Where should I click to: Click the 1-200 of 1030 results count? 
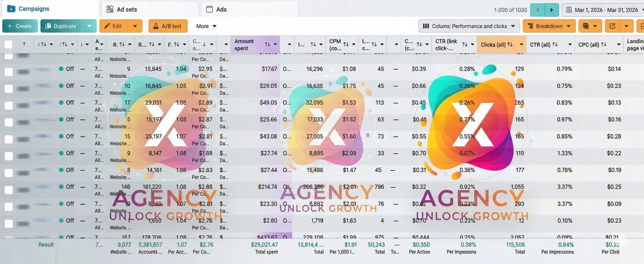[x=510, y=10]
